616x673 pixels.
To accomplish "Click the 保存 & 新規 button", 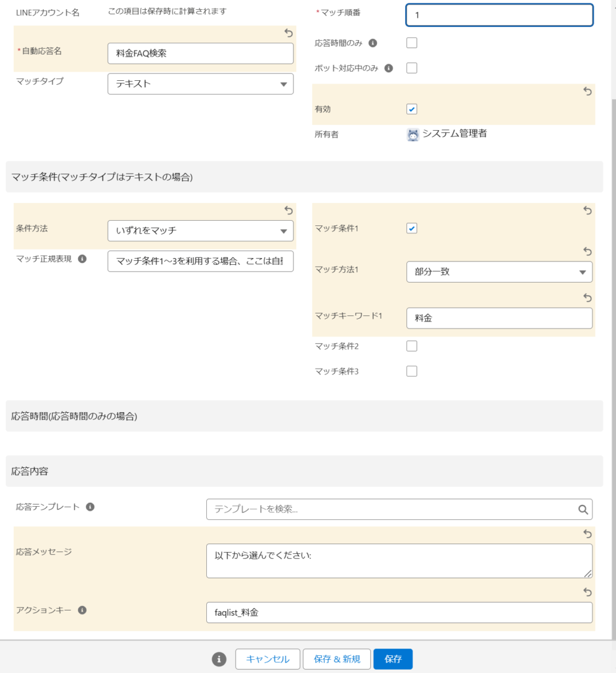I will pyautogui.click(x=336, y=659).
